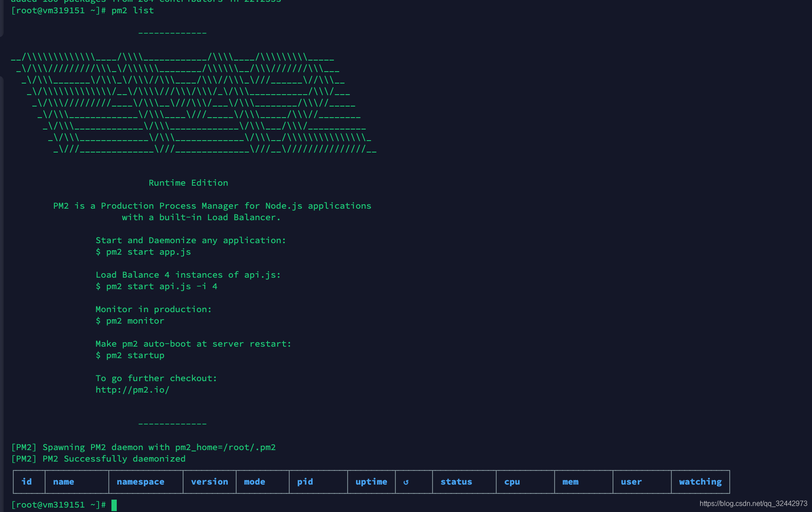Open the http://pm2.io/ link
Screen dimensions: 812x512
pos(133,390)
